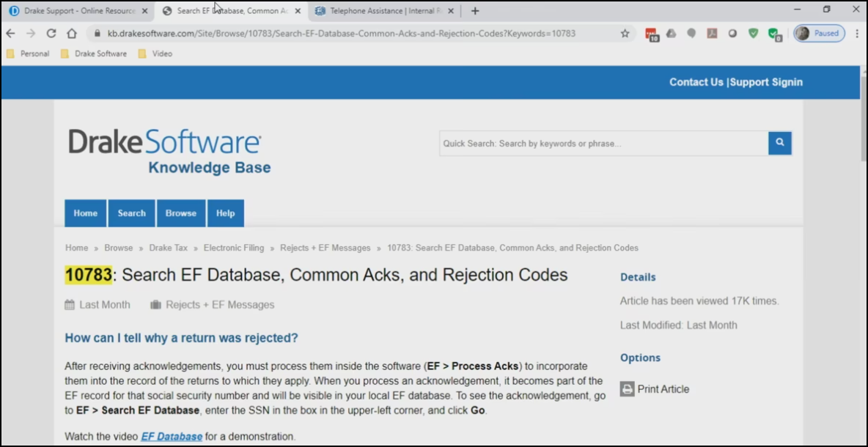Open the Personal bookmarks folder
The height and width of the screenshot is (447, 868).
[27, 53]
